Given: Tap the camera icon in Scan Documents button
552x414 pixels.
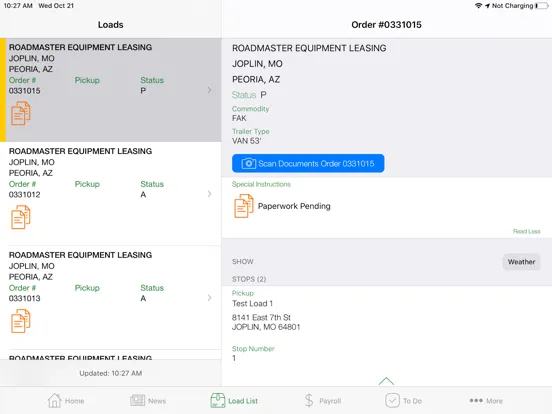Looking at the screenshot, I should [x=249, y=163].
